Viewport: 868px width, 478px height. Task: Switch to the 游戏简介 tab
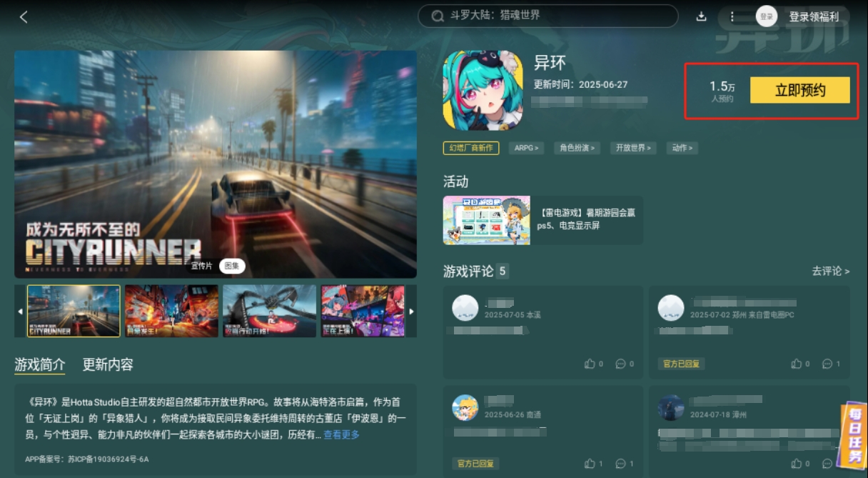[40, 364]
